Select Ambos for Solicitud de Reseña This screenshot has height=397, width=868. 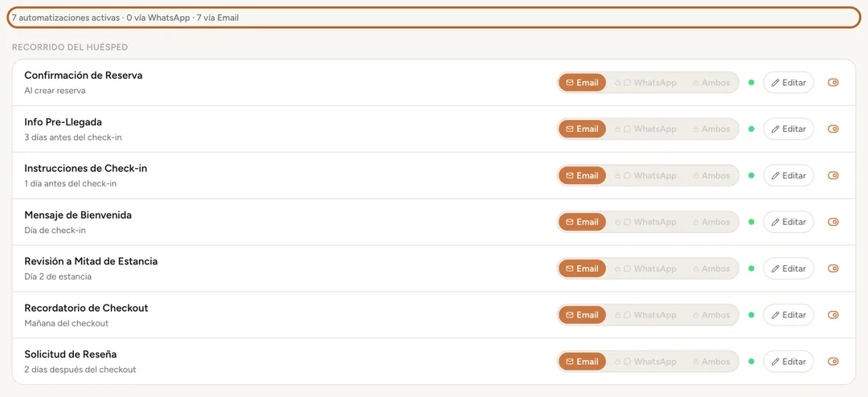tap(711, 362)
